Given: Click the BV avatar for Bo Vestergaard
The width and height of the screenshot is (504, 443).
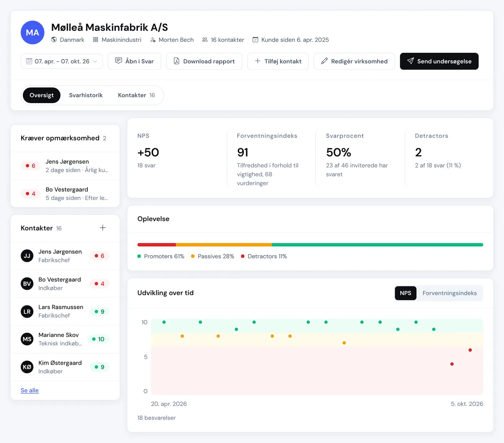Looking at the screenshot, I should [x=27, y=284].
